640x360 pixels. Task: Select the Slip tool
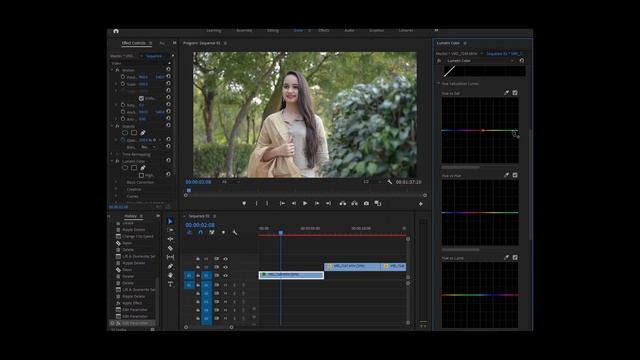[170, 257]
